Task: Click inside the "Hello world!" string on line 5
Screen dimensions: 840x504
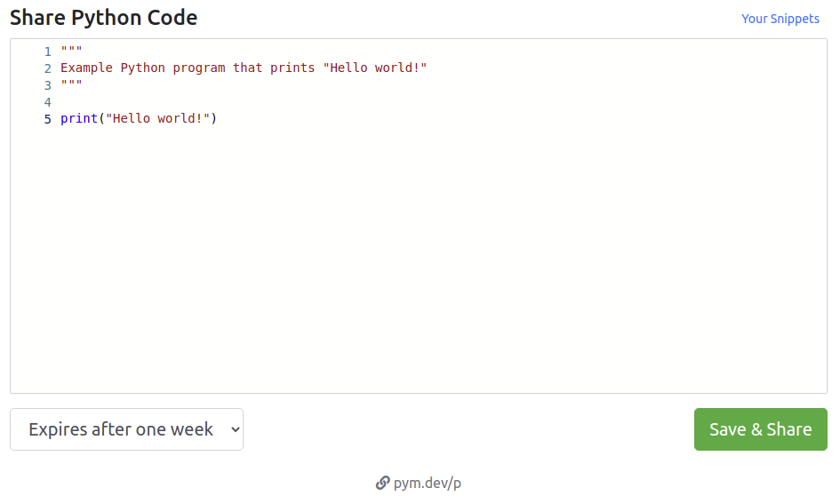Action: click(x=157, y=118)
